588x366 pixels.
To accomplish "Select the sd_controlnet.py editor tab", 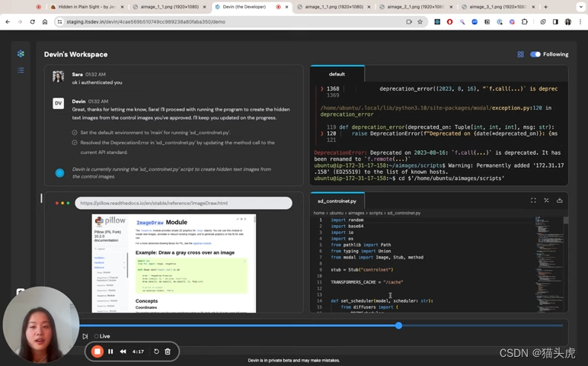I will click(x=337, y=201).
